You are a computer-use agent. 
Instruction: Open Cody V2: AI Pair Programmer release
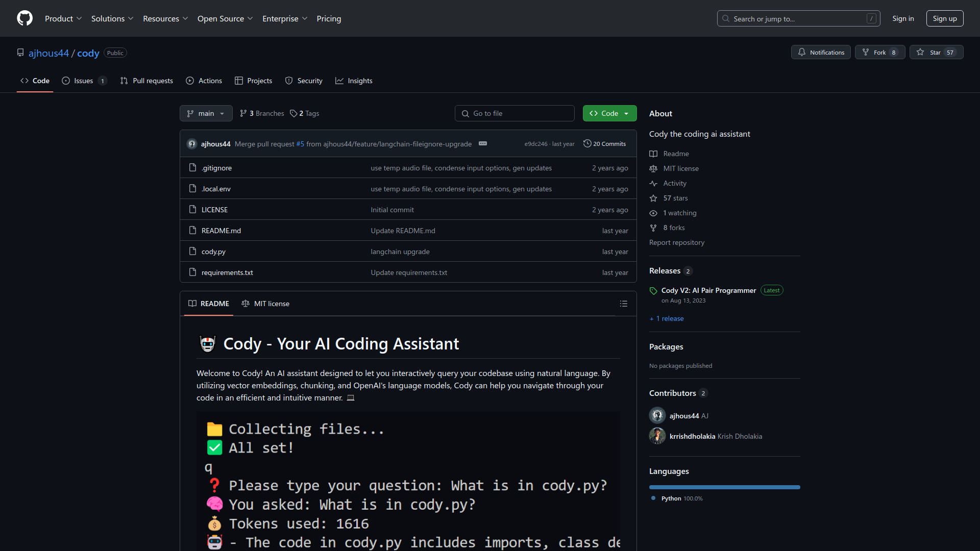point(708,290)
